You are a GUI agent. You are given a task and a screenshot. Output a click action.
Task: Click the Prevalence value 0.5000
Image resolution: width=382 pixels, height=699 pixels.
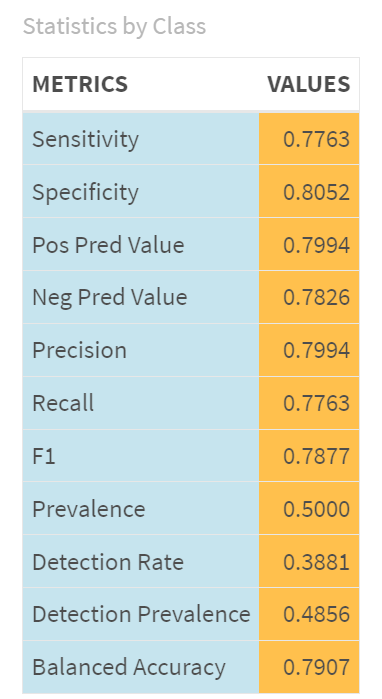(x=316, y=509)
